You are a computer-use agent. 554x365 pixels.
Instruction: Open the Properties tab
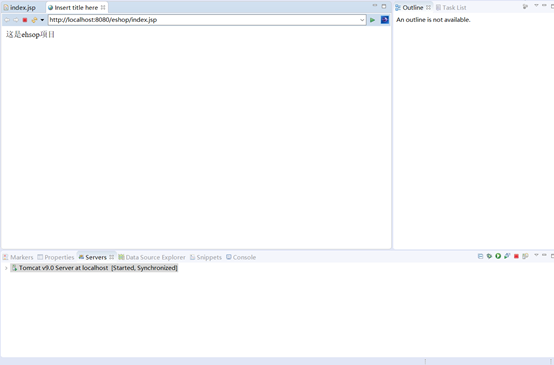pos(56,257)
